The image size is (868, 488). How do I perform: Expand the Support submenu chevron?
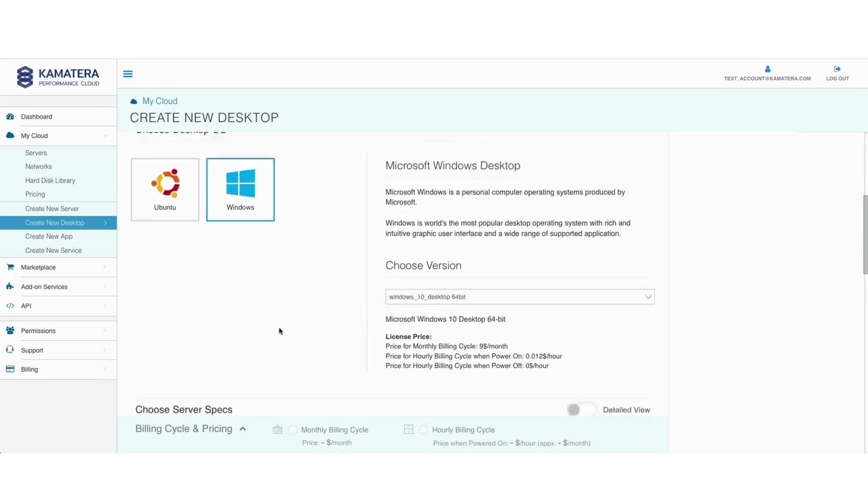[x=105, y=350]
